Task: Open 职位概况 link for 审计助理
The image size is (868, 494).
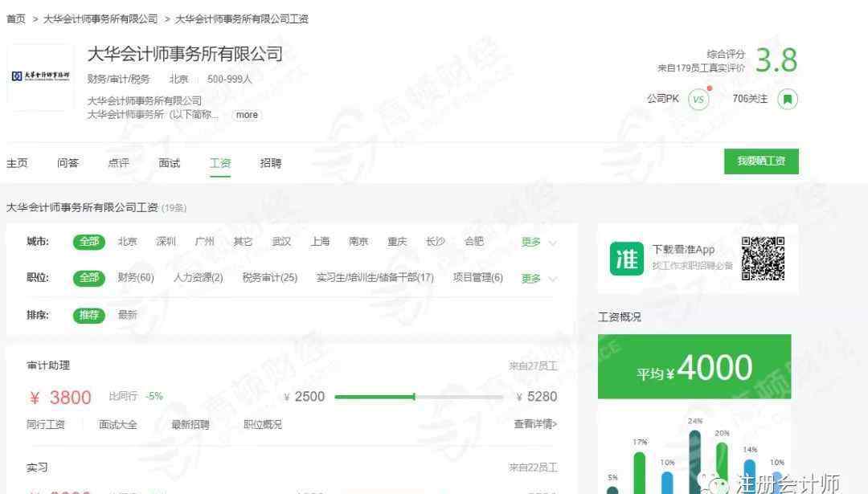Action: pyautogui.click(x=263, y=425)
